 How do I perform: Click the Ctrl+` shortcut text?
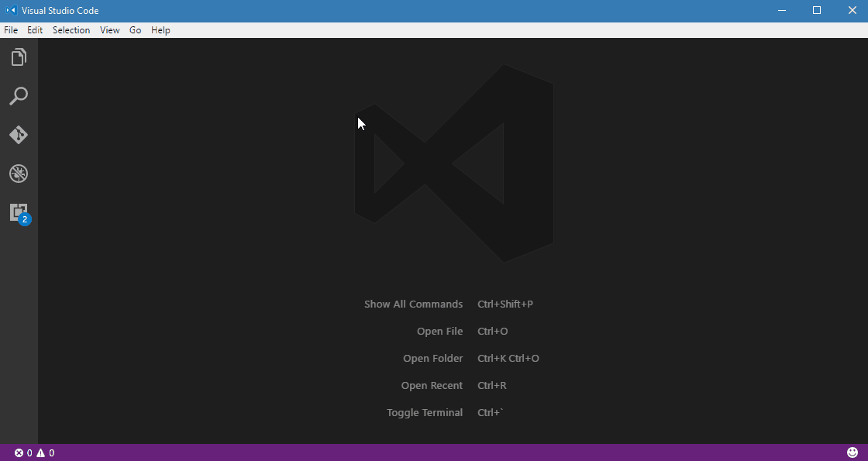pyautogui.click(x=491, y=412)
